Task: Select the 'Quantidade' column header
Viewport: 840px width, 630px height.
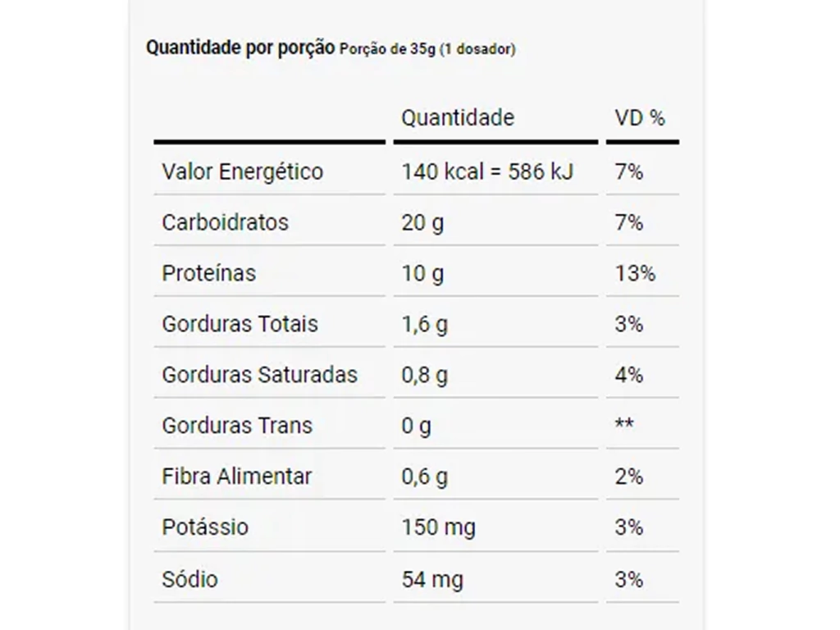Action: click(x=458, y=118)
